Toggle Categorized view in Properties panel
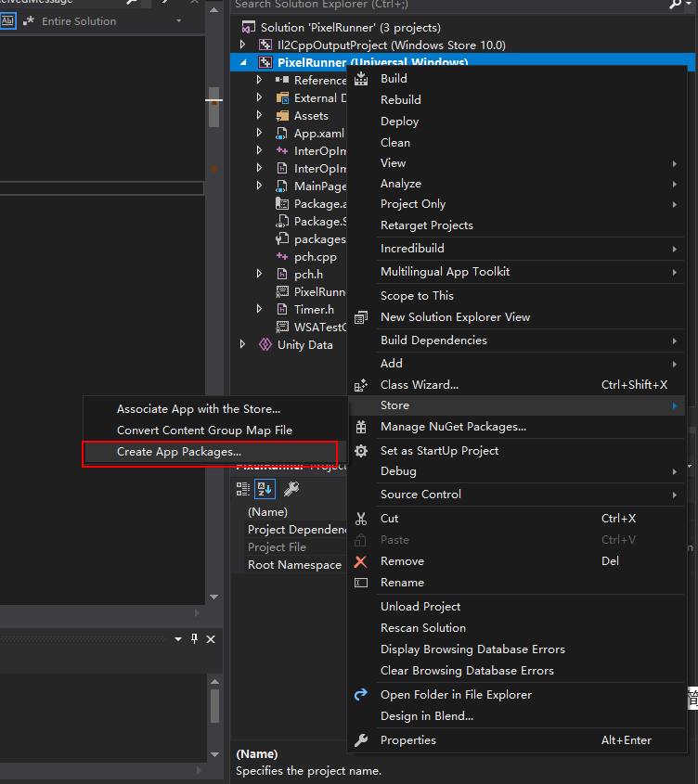698x784 pixels. tap(243, 489)
